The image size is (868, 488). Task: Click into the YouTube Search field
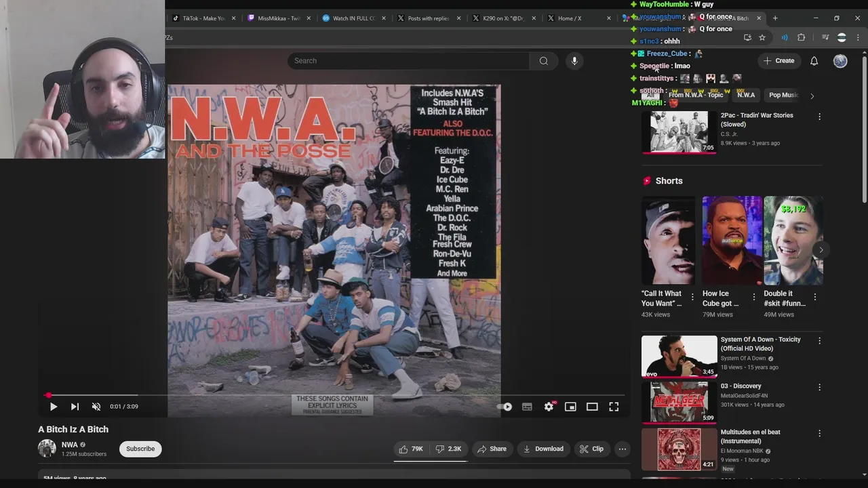(x=408, y=61)
